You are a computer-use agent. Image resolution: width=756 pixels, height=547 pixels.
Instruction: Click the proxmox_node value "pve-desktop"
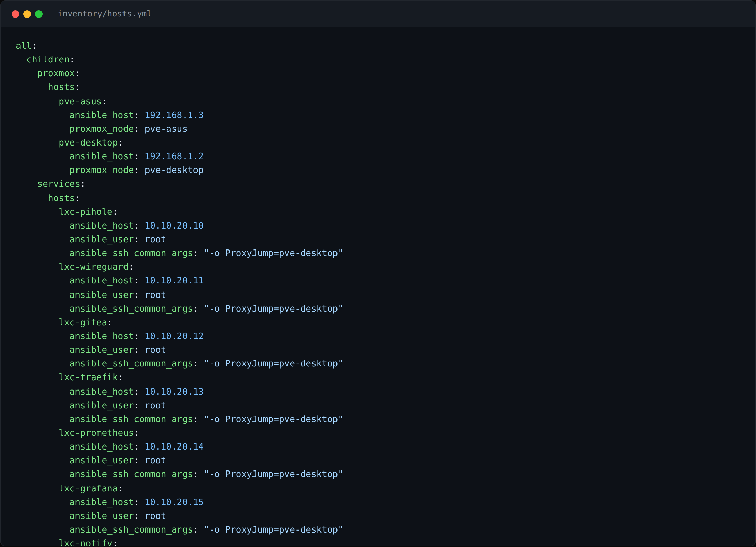coord(174,170)
